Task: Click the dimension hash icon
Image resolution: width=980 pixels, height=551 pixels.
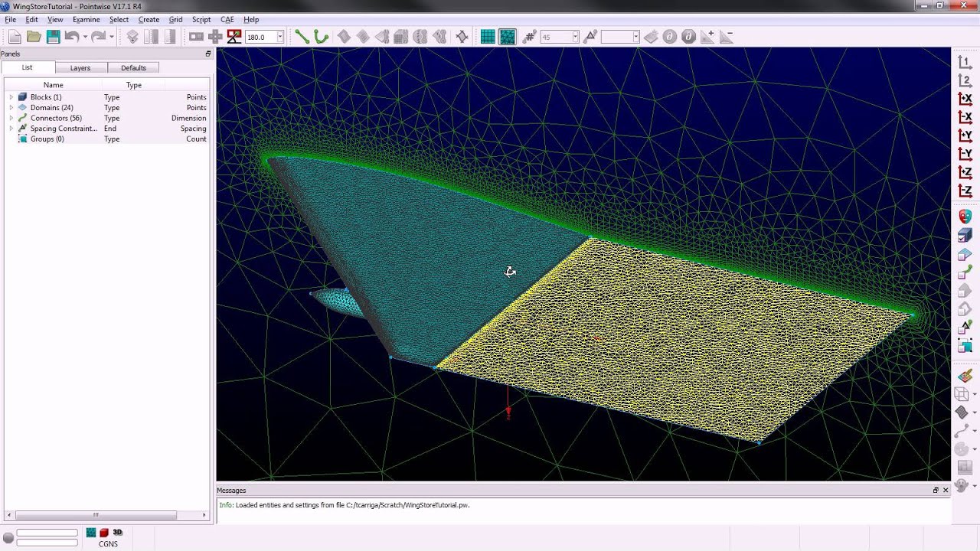Action: (529, 37)
